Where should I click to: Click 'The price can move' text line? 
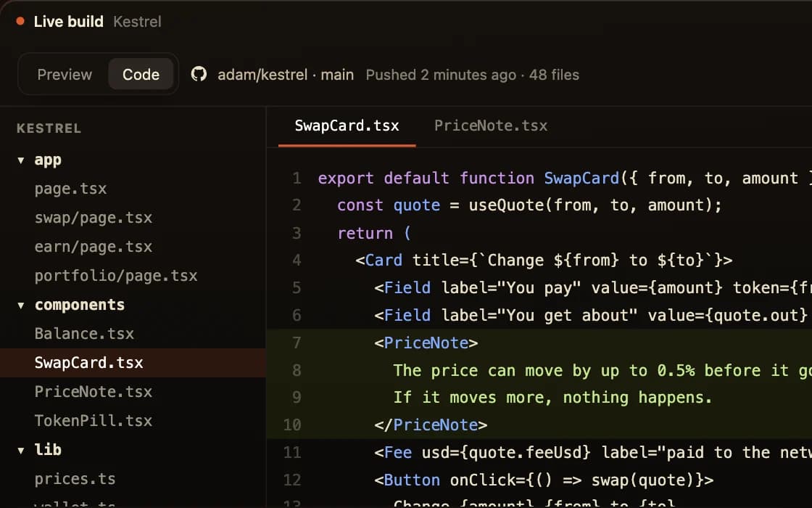pyautogui.click(x=602, y=370)
